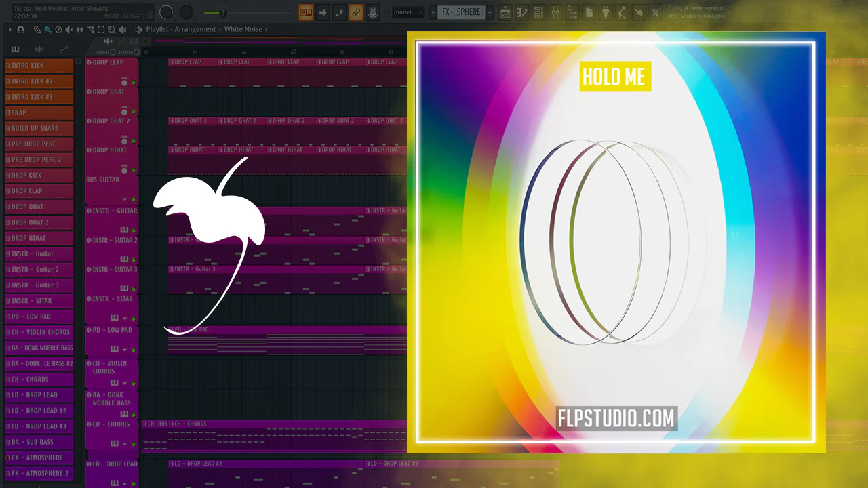Click Playlist - Arrangement breadcrumb
Image resolution: width=868 pixels, height=488 pixels.
click(181, 30)
